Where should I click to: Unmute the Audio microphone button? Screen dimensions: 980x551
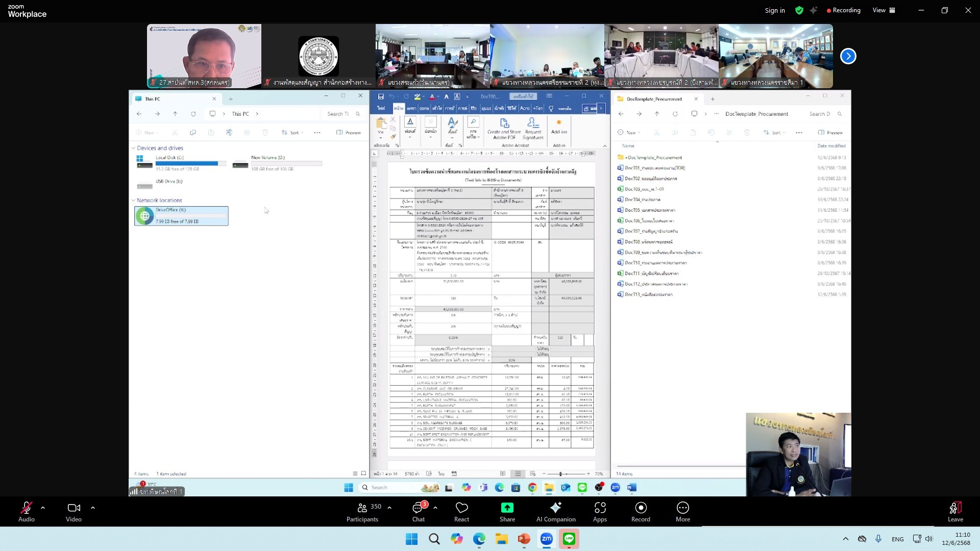(26, 508)
